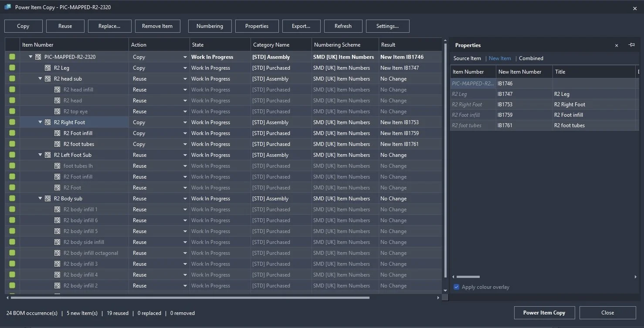644x328 pixels.
Task: Open Action dropdown for R2 Leg
Action: pos(185,68)
